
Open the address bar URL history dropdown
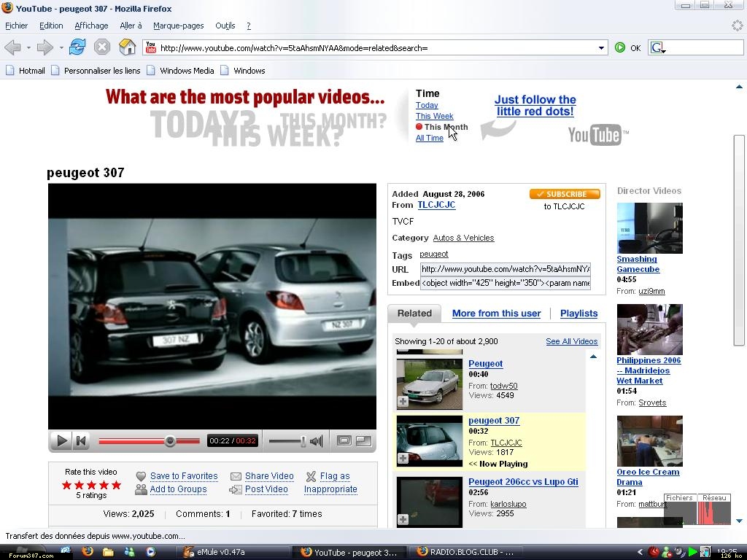[x=601, y=47]
